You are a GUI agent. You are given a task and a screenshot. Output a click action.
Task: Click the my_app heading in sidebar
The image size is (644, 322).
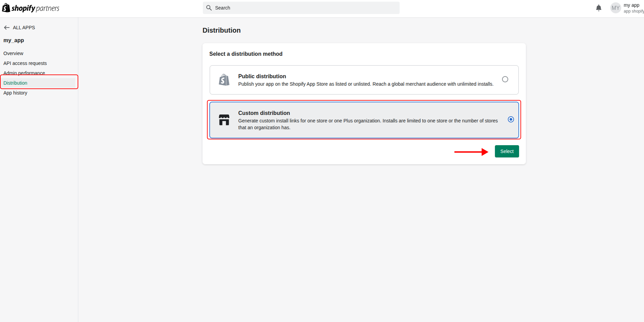(x=14, y=40)
